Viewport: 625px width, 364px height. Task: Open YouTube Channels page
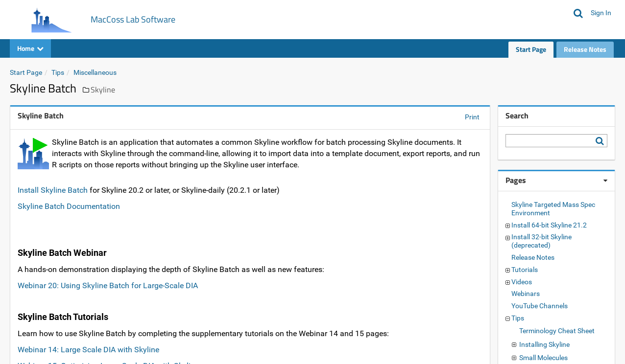point(539,306)
